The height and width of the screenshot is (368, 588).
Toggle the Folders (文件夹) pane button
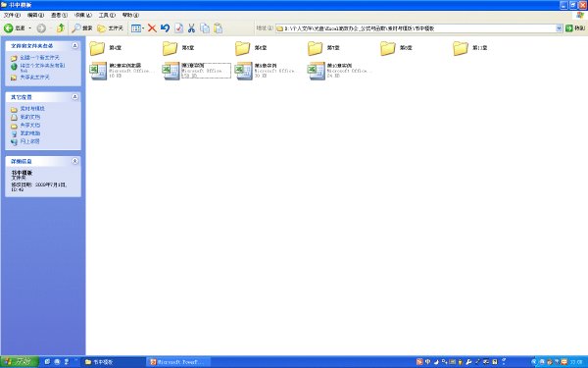point(110,28)
